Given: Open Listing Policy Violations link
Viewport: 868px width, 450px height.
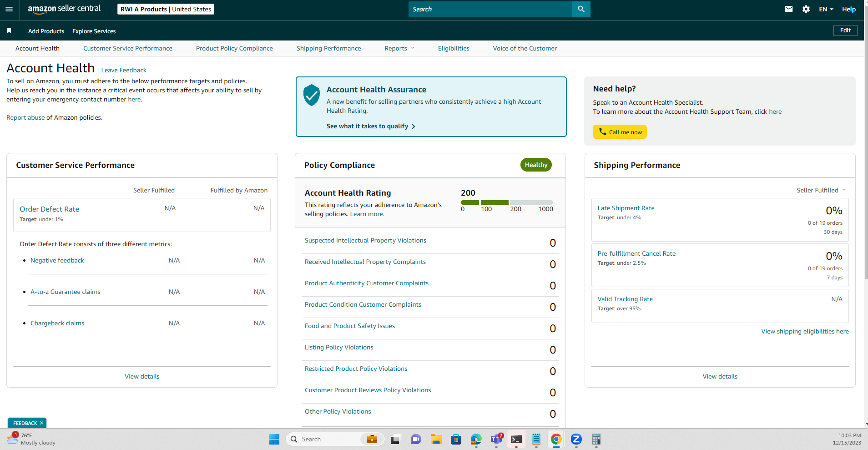Looking at the screenshot, I should pyautogui.click(x=339, y=347).
